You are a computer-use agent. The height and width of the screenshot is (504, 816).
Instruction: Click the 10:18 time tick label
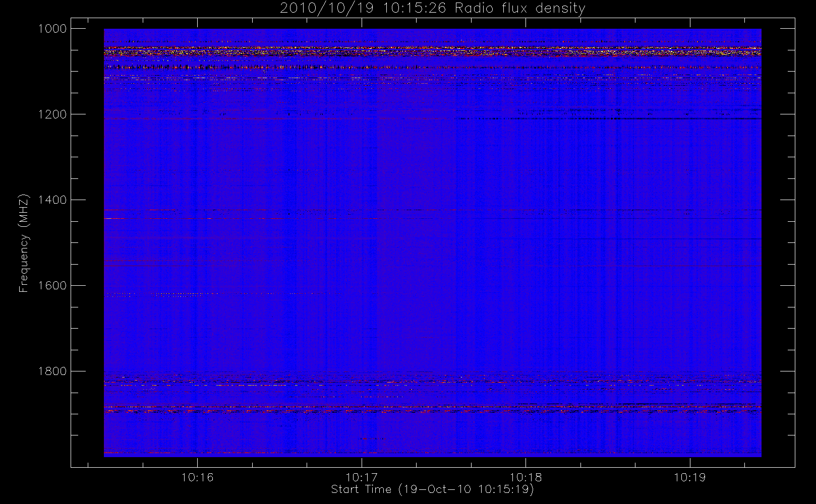coord(526,477)
